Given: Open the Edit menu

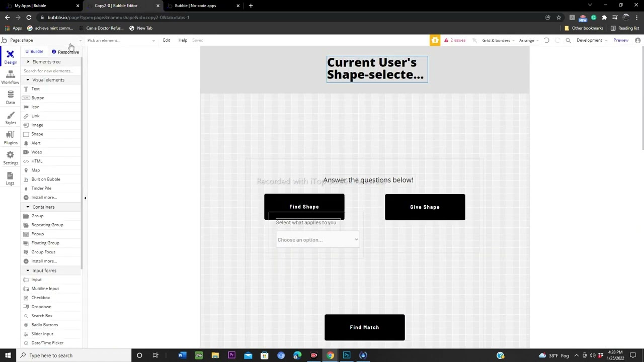Looking at the screenshot, I should point(167,40).
